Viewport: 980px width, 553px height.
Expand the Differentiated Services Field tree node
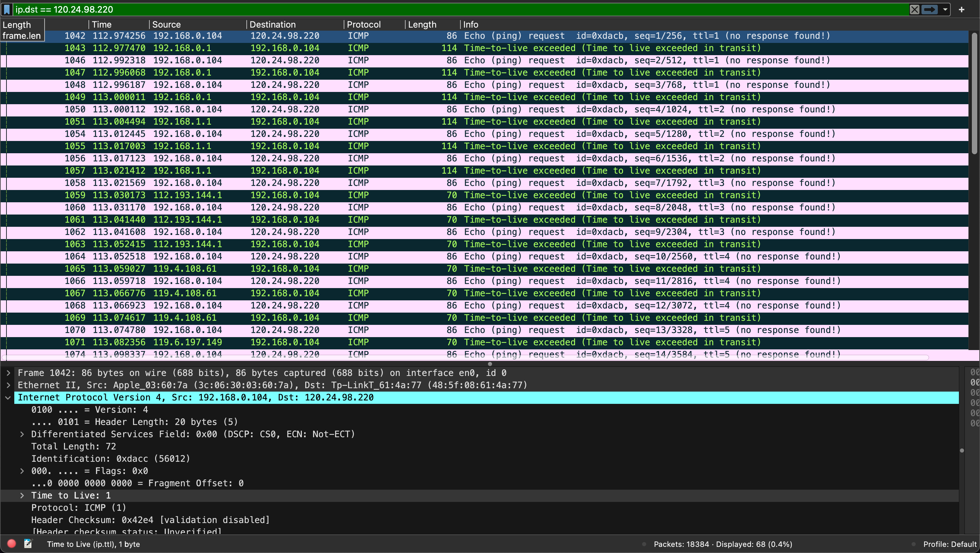23,434
